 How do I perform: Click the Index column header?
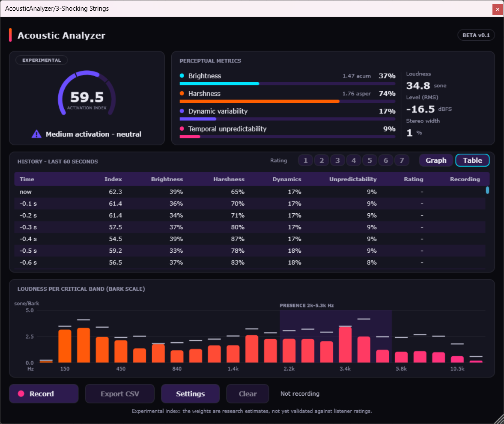coord(113,179)
